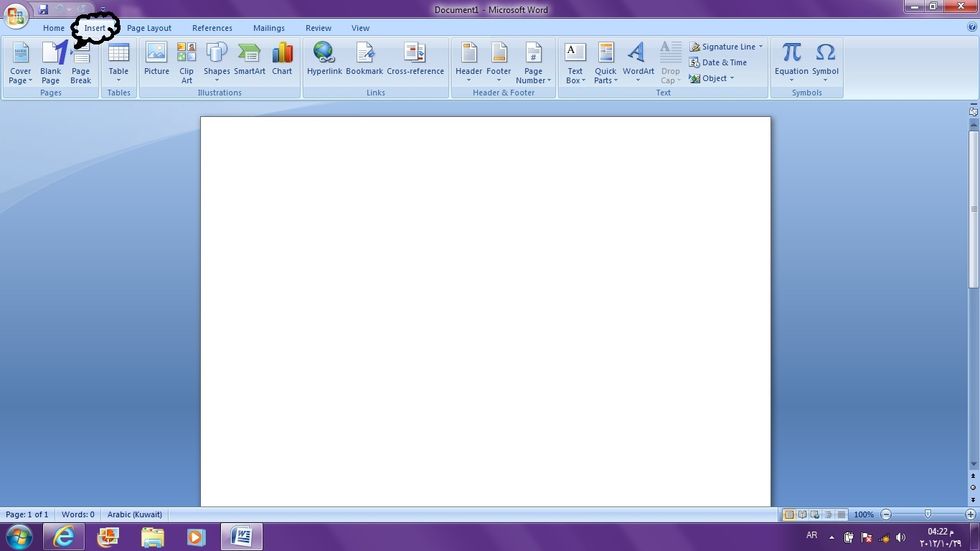This screenshot has width=980, height=551.
Task: Toggle Web Layout view in status bar
Action: pos(815,515)
